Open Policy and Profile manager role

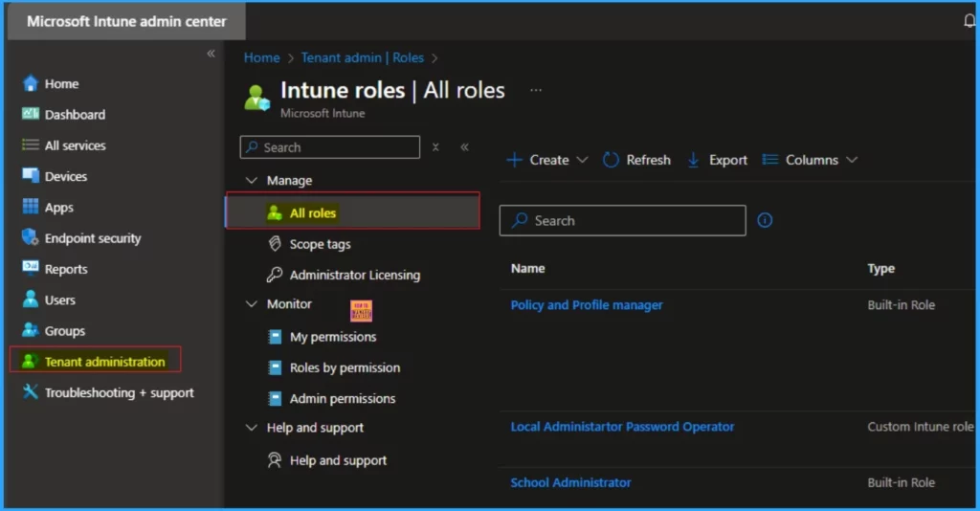(587, 305)
